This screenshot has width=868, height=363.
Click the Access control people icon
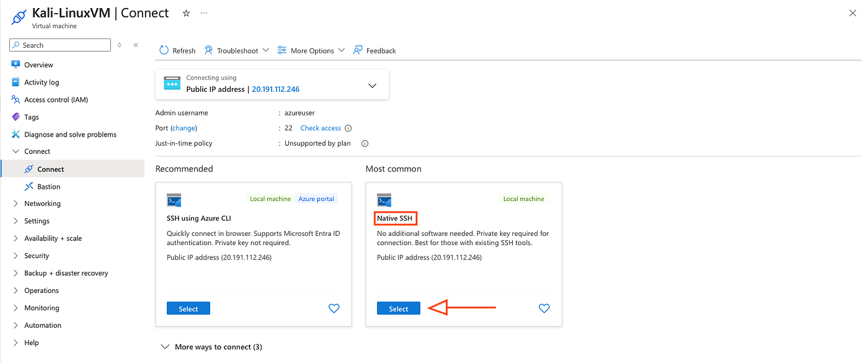15,99
